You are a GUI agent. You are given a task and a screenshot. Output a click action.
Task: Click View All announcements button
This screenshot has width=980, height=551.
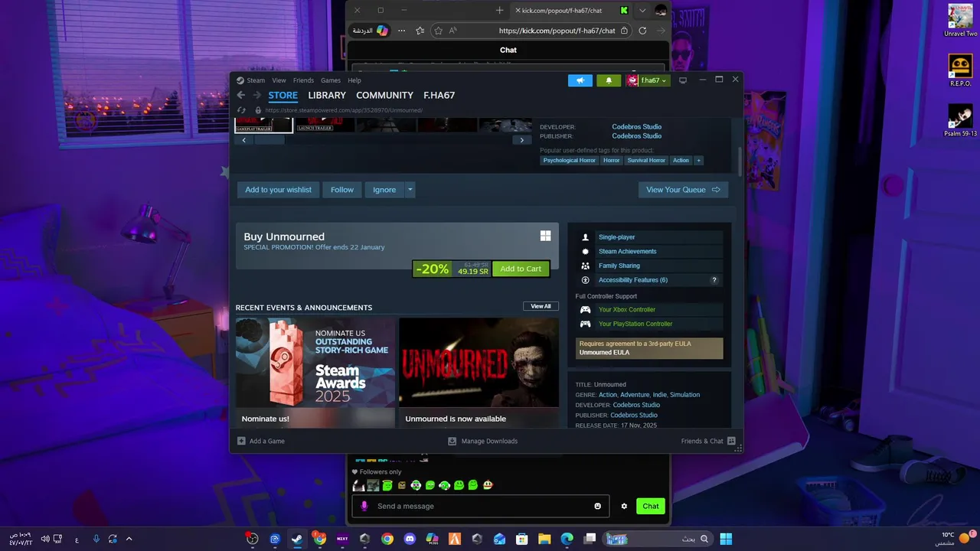pyautogui.click(x=541, y=306)
